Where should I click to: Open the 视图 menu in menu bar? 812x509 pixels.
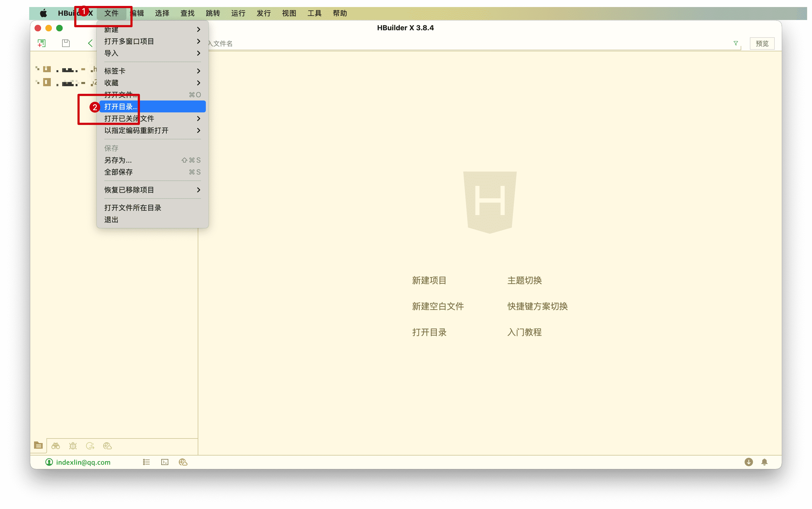tap(289, 13)
